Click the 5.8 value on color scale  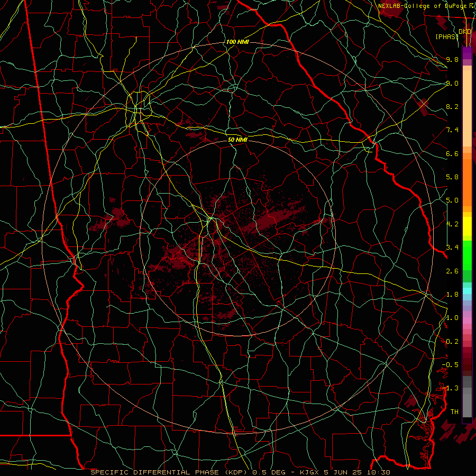452,177
